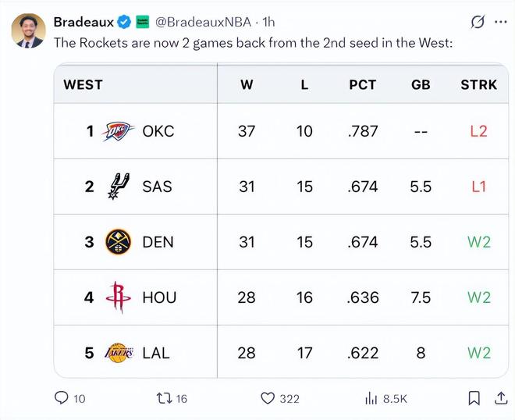Click the blue verified badge

click(123, 22)
